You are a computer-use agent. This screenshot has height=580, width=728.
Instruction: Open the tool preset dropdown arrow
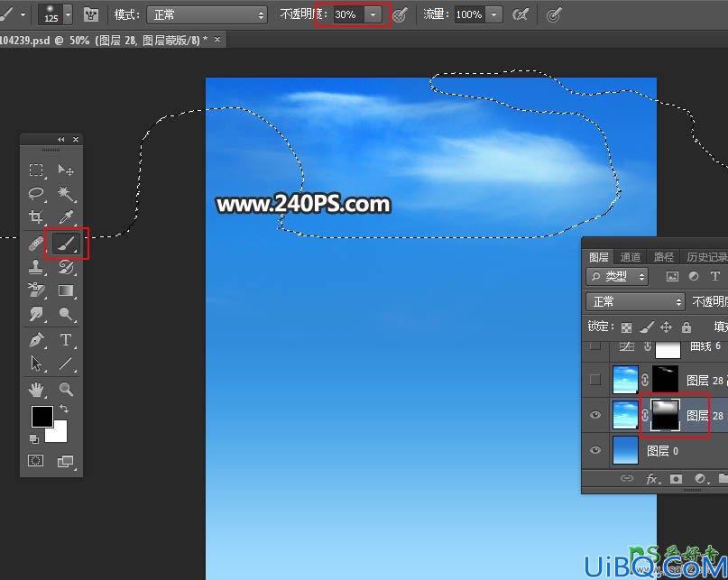(23, 14)
